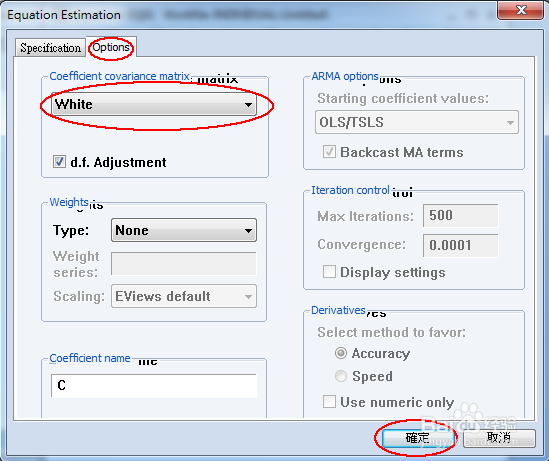Switch to the Specification tab
549x461 pixels.
(x=50, y=48)
